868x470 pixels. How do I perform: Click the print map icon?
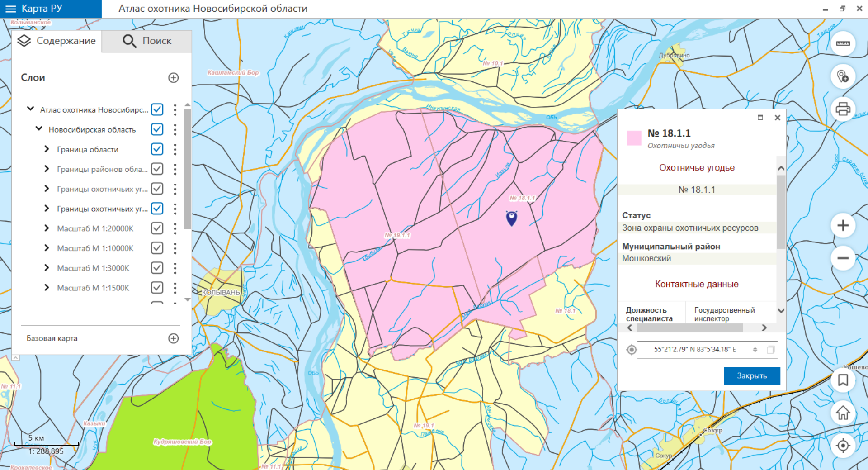(843, 109)
